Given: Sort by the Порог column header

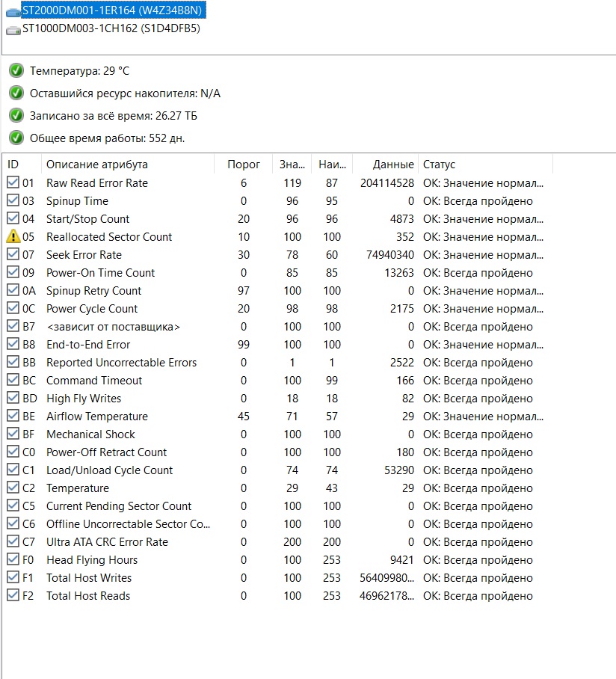Looking at the screenshot, I should (244, 165).
